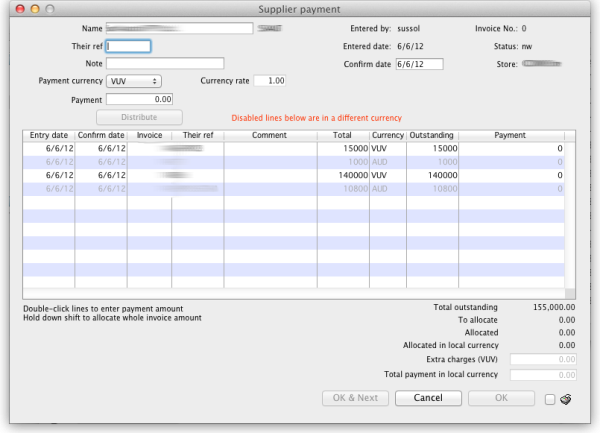Click the printer icon near OK button
The width and height of the screenshot is (600, 433).
tap(567, 399)
